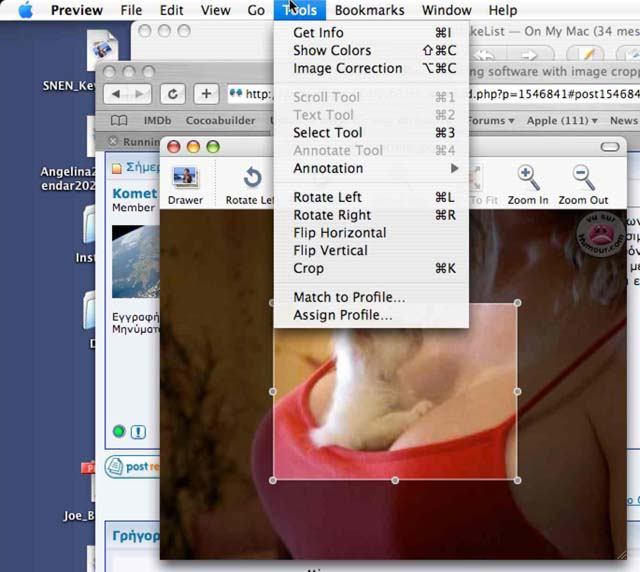The height and width of the screenshot is (572, 640).
Task: Click Rotate Left toolbar icon
Action: [x=252, y=178]
